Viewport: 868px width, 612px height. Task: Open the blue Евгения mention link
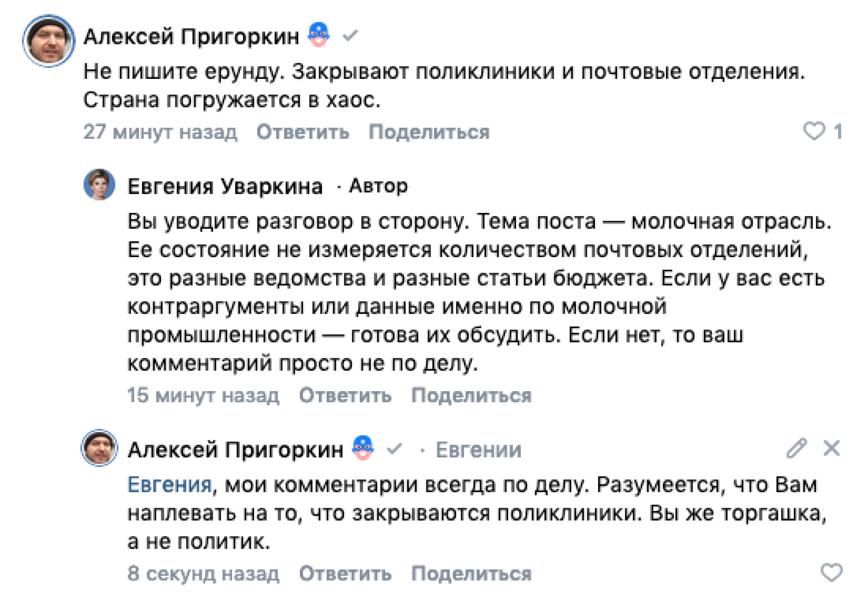click(169, 484)
